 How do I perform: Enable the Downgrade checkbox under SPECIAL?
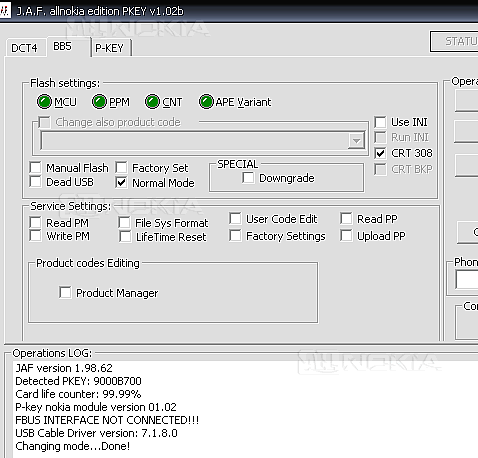(248, 178)
